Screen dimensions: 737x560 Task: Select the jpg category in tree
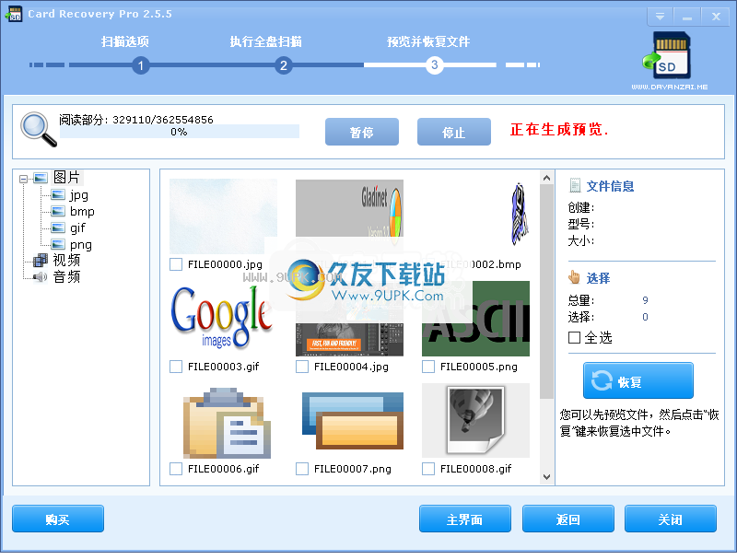[78, 195]
